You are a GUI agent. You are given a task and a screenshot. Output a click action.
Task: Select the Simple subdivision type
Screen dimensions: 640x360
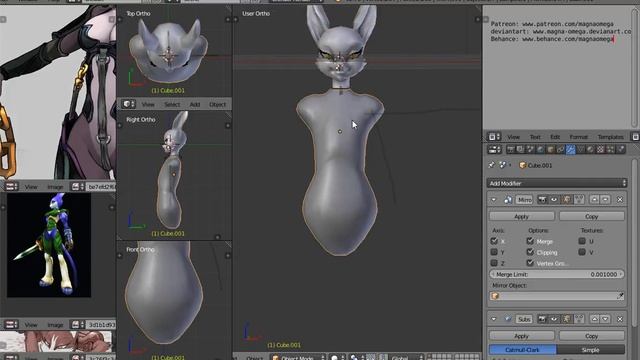590,350
